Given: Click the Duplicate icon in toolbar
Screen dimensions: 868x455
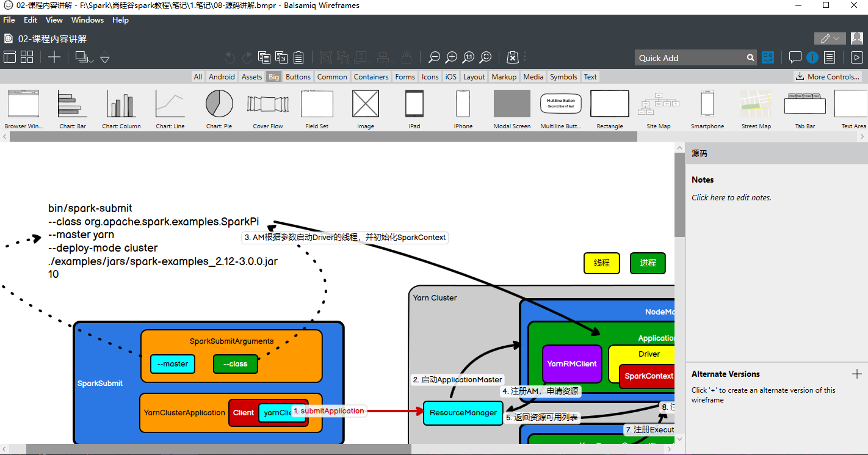Looking at the screenshot, I should (x=281, y=57).
